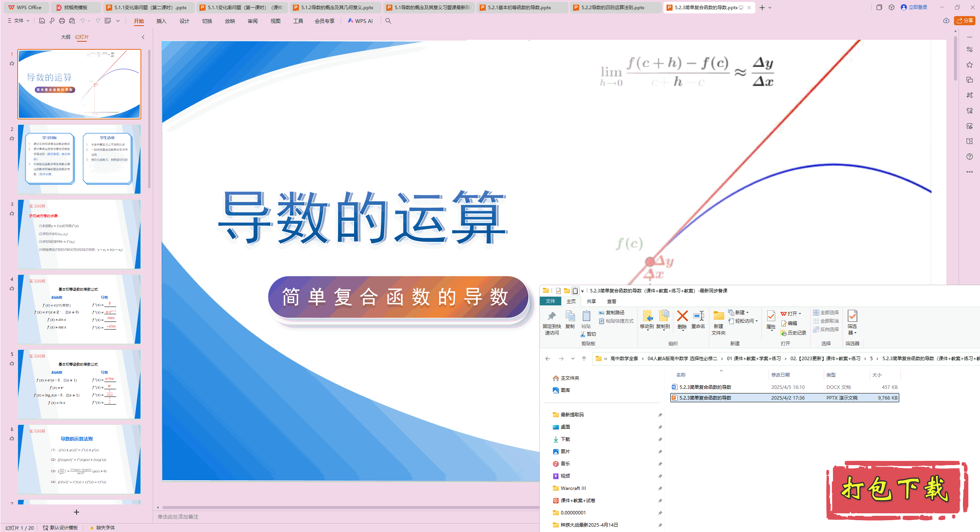Open the 共享 tab in Explorer

[x=591, y=302]
